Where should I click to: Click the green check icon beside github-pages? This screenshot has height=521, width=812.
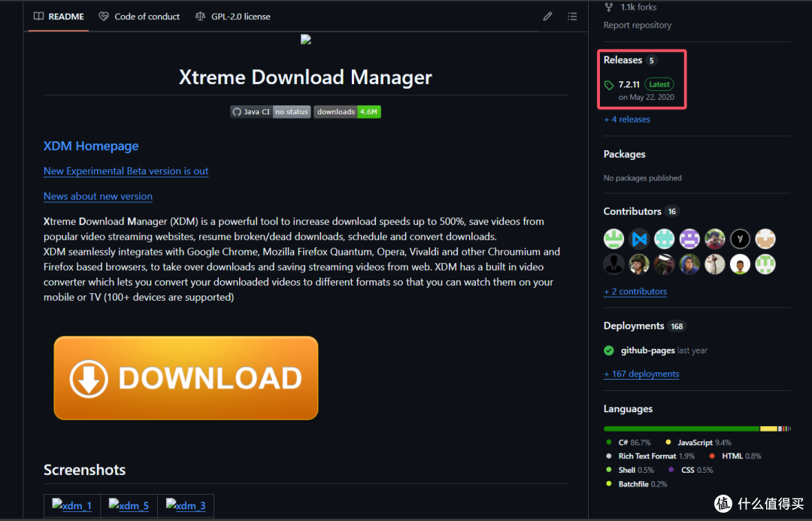point(609,350)
